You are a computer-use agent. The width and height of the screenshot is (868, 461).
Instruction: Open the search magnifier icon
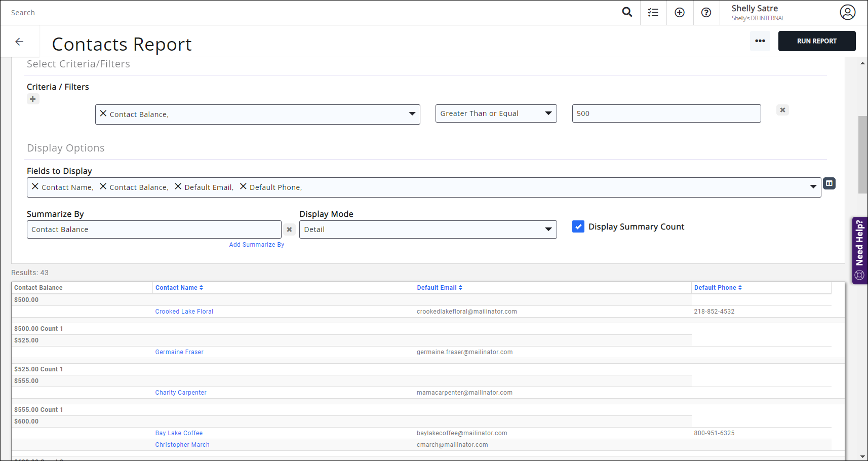click(x=627, y=12)
